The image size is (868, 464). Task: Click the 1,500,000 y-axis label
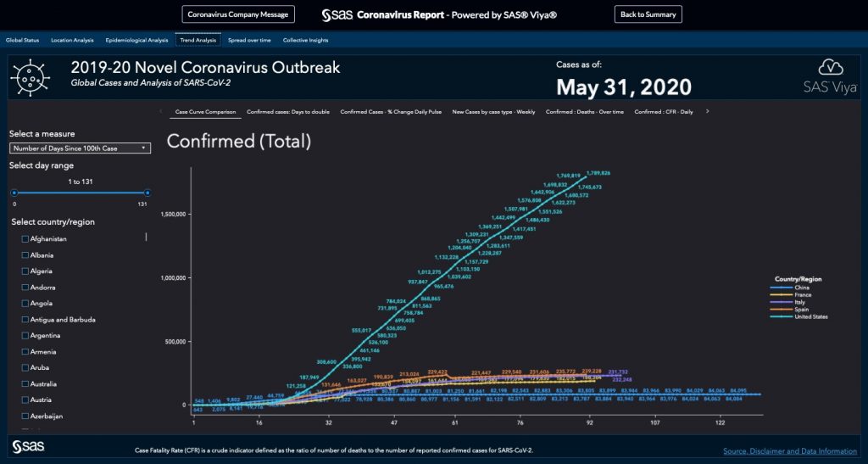pyautogui.click(x=173, y=215)
